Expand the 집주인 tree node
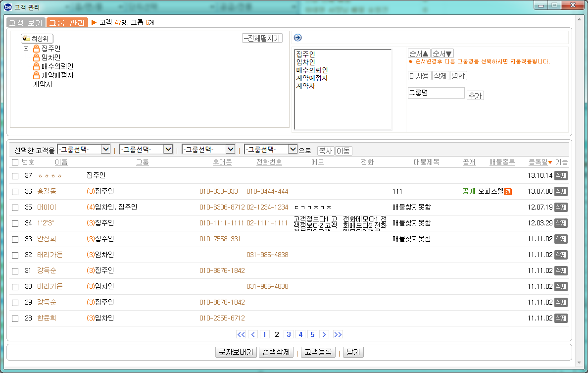The image size is (588, 373). tap(26, 49)
